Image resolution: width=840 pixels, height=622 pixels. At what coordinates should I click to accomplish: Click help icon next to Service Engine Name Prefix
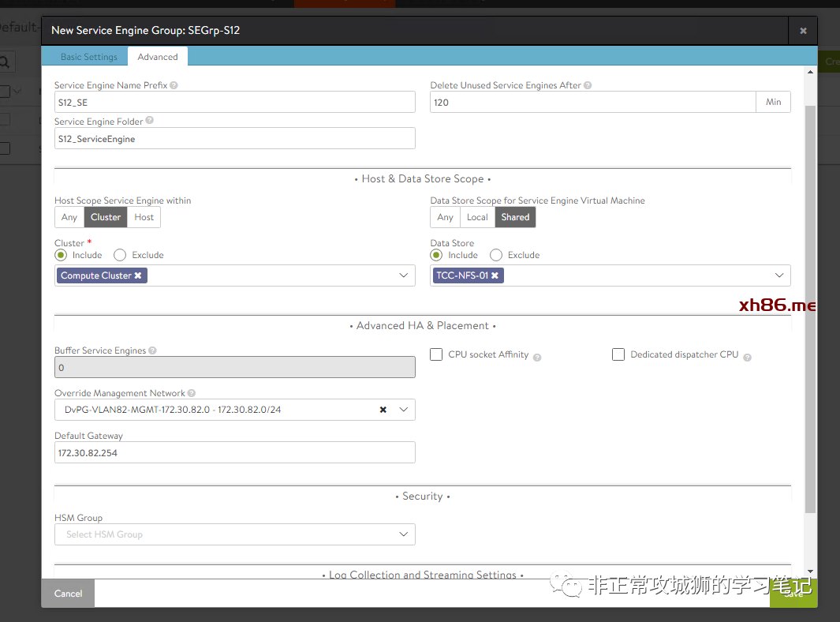click(x=174, y=85)
